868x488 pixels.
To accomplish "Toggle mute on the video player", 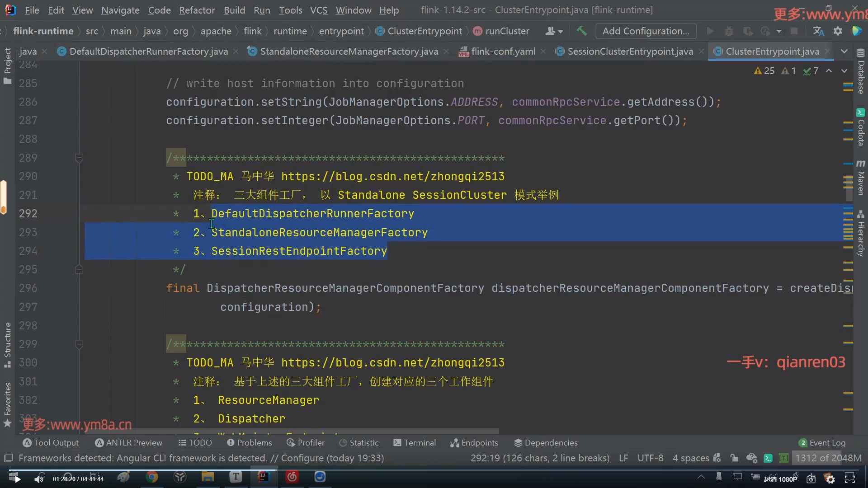I will pyautogui.click(x=39, y=479).
